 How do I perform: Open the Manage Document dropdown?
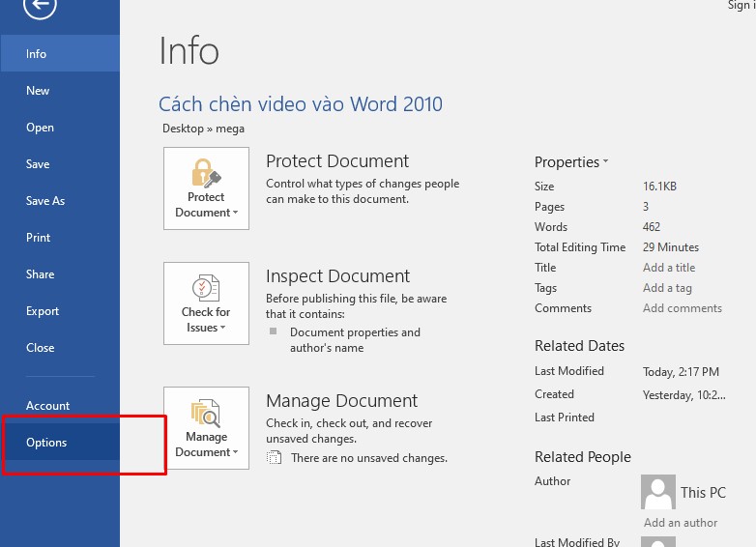click(x=206, y=428)
